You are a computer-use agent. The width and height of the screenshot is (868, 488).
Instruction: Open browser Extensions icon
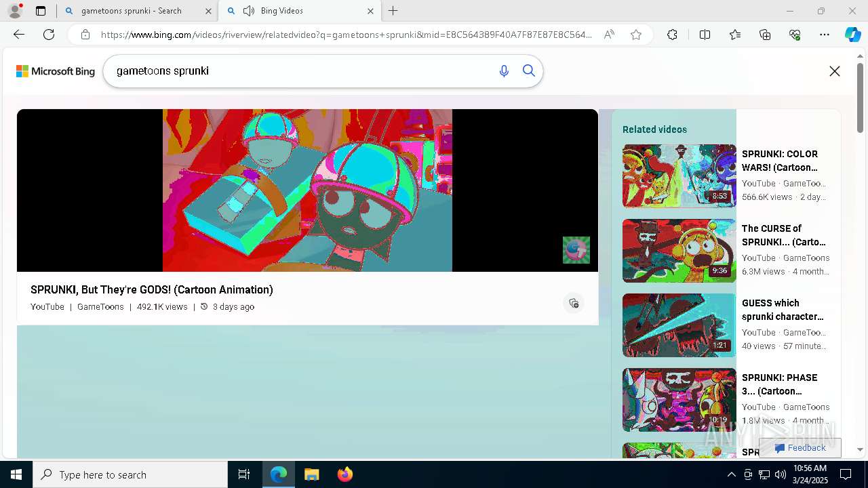(x=672, y=35)
